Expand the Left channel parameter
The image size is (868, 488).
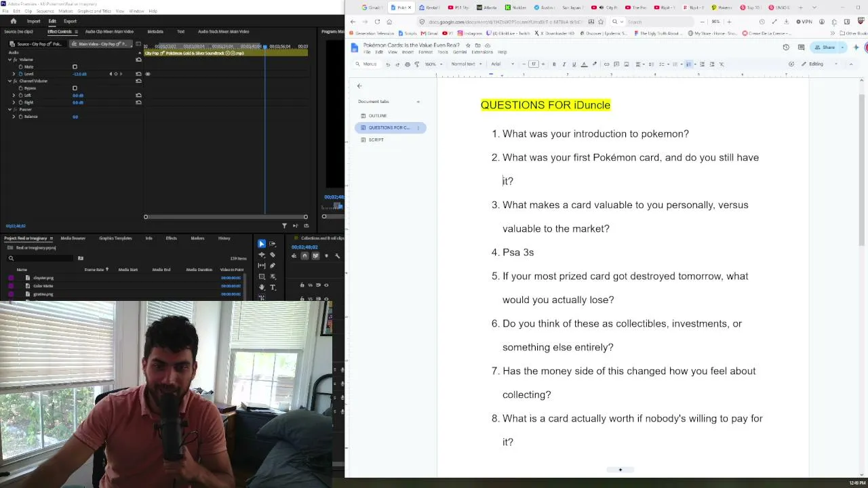14,96
